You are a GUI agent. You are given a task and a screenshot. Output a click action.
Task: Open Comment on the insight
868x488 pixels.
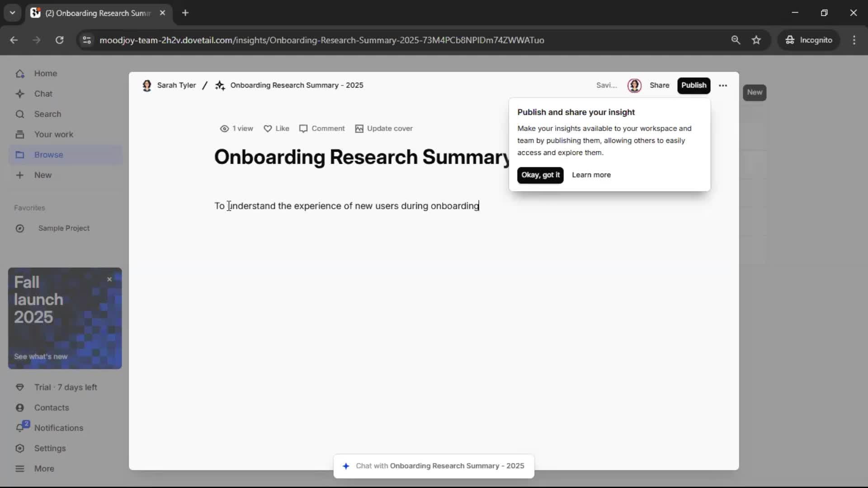(322, 129)
